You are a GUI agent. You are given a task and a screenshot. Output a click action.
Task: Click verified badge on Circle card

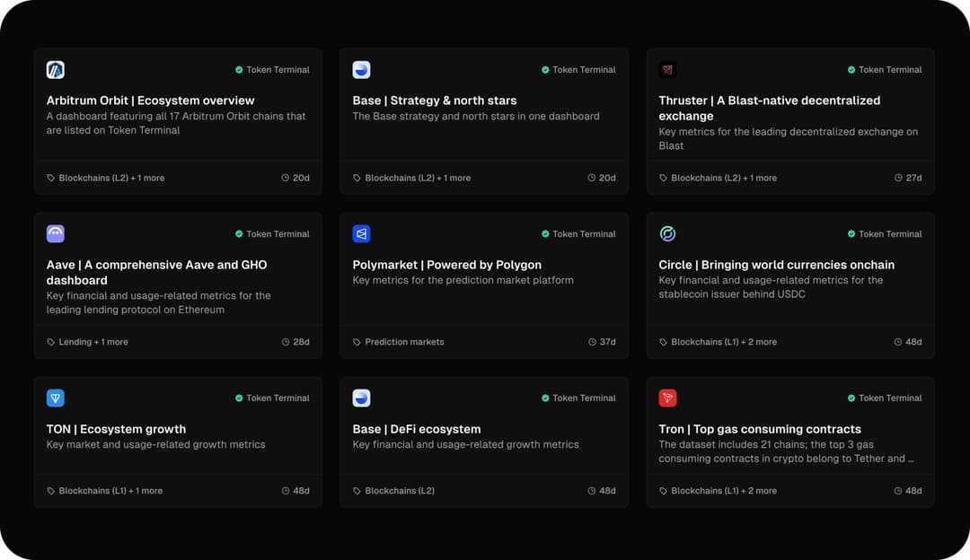click(851, 233)
